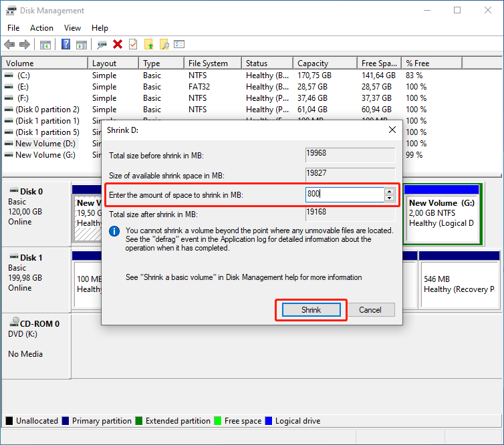Viewport: 504px width, 445px height.
Task: Sort by the Type column header
Action: point(162,63)
